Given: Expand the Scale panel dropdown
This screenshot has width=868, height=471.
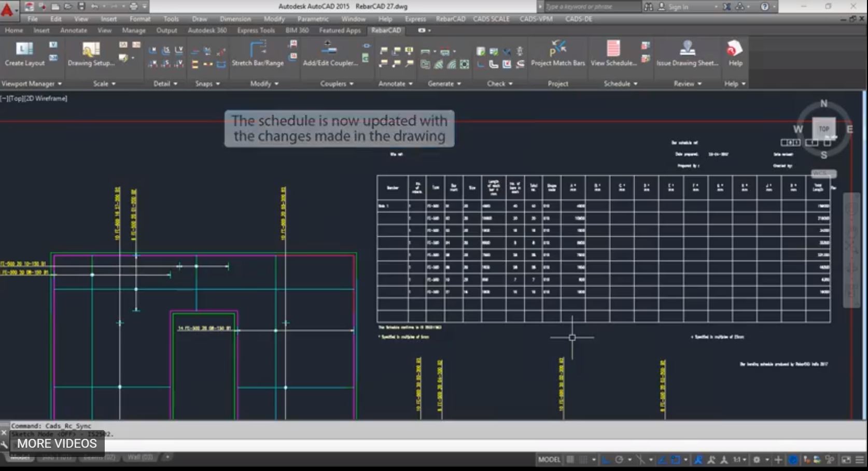Looking at the screenshot, I should click(x=115, y=83).
